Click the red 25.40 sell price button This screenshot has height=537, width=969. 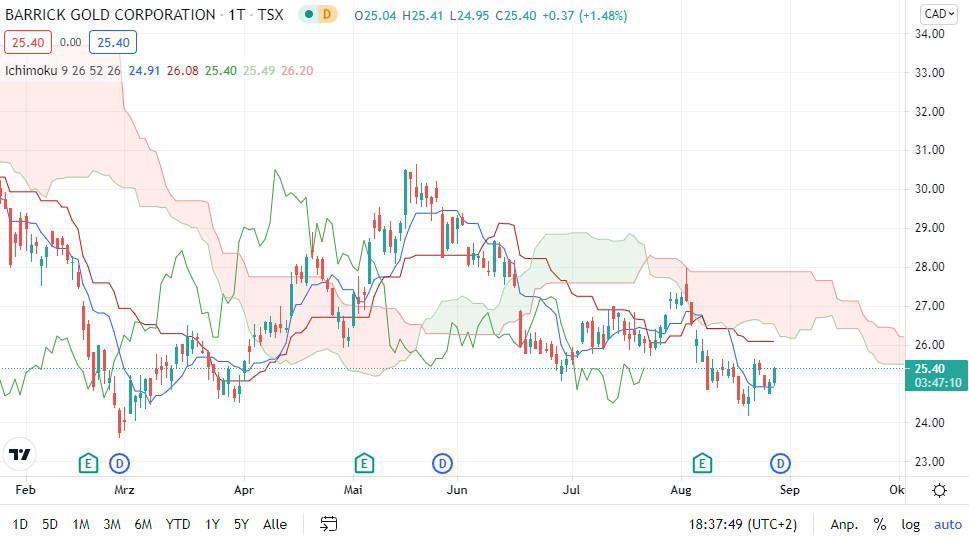point(28,43)
